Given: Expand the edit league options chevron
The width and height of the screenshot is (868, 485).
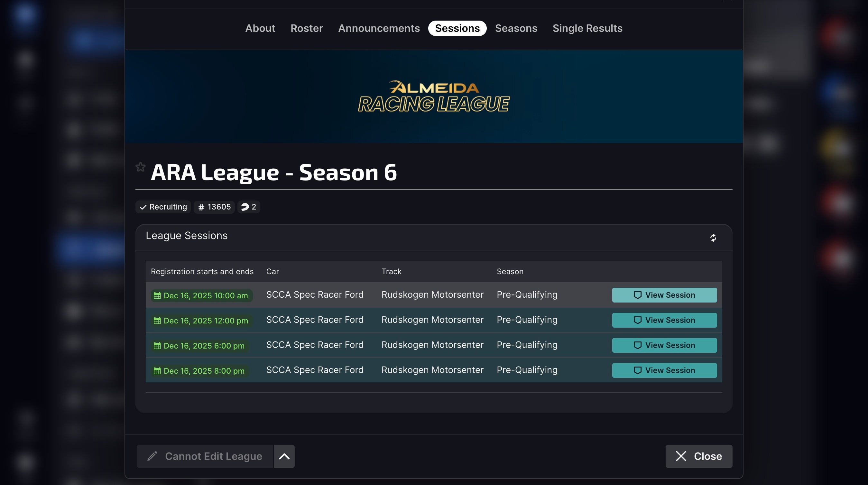Looking at the screenshot, I should coord(284,456).
